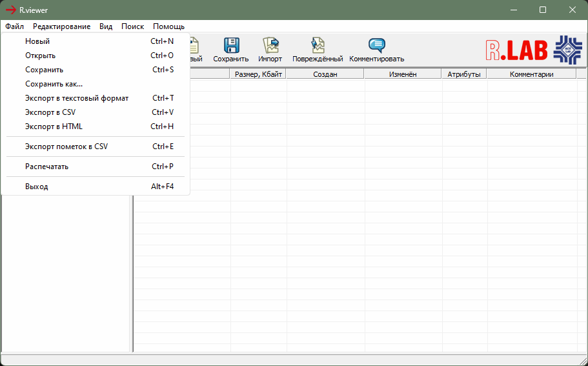Viewport: 588px width, 366px height.
Task: Open the Поиск menu
Action: pos(132,26)
